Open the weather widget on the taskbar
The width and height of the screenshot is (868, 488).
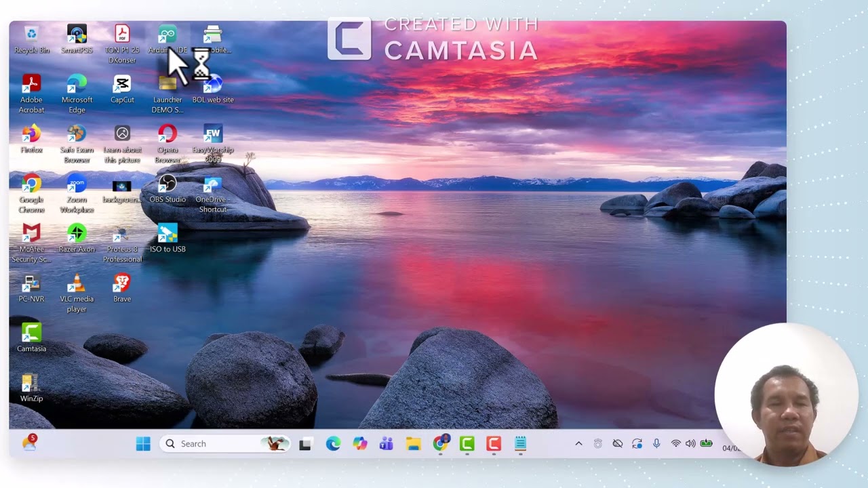pos(29,443)
